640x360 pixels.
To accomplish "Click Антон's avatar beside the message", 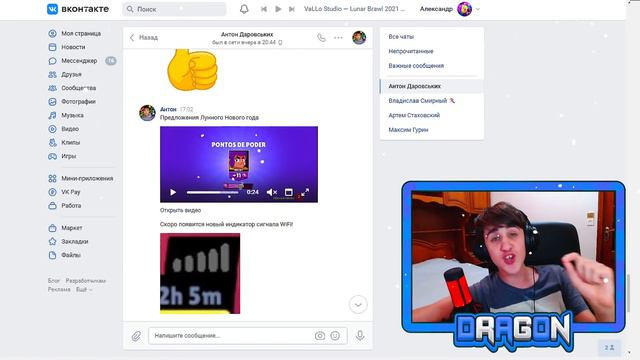I will tap(147, 113).
